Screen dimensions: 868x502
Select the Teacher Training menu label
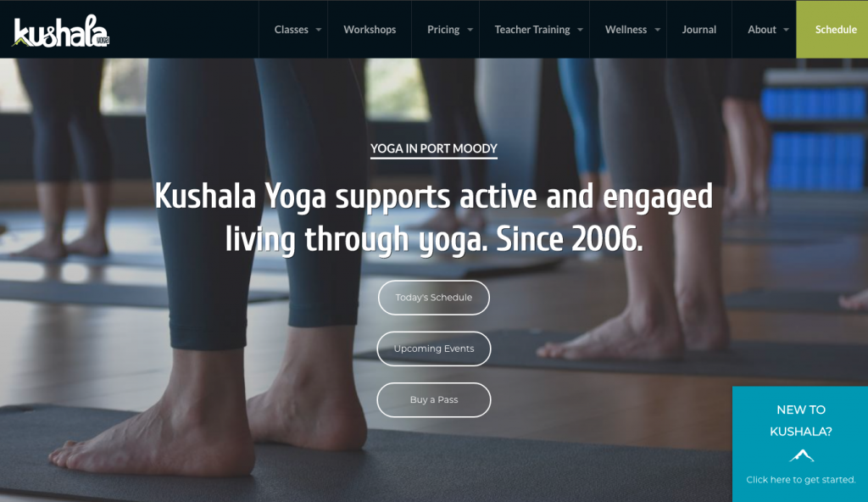point(532,30)
